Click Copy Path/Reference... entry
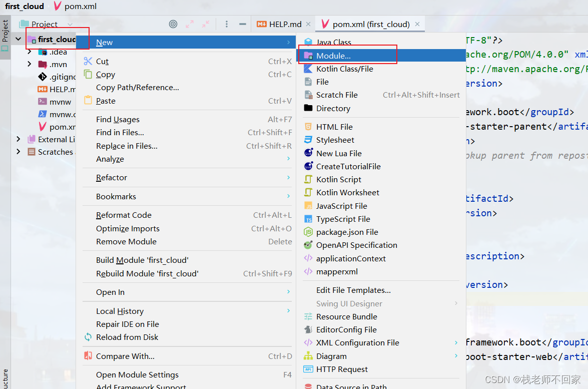 click(187, 88)
